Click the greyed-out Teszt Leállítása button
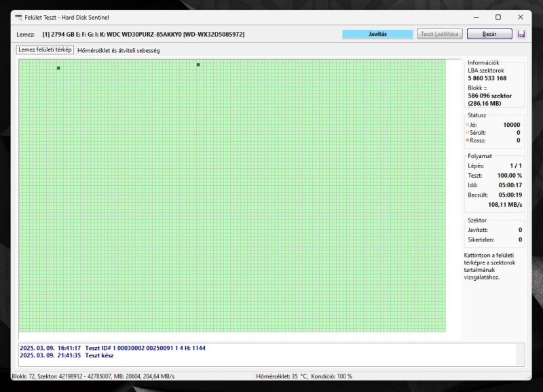543x392 pixels. 440,34
